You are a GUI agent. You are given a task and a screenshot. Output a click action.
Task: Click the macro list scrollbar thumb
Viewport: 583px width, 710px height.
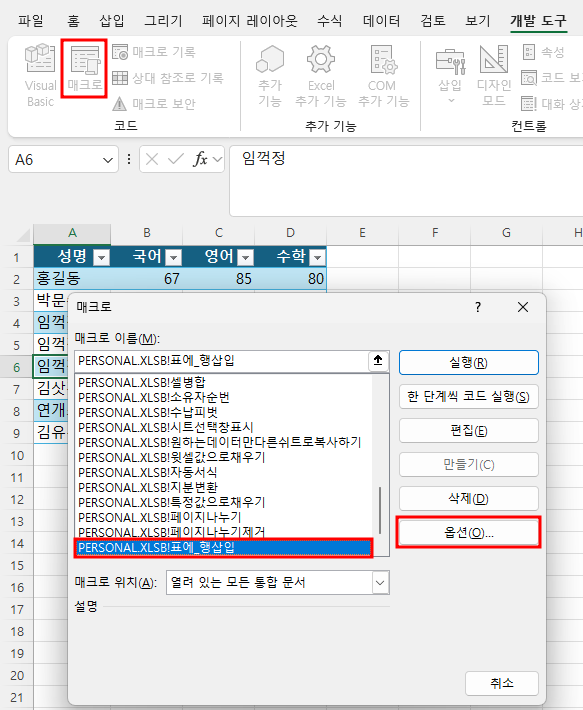[380, 510]
